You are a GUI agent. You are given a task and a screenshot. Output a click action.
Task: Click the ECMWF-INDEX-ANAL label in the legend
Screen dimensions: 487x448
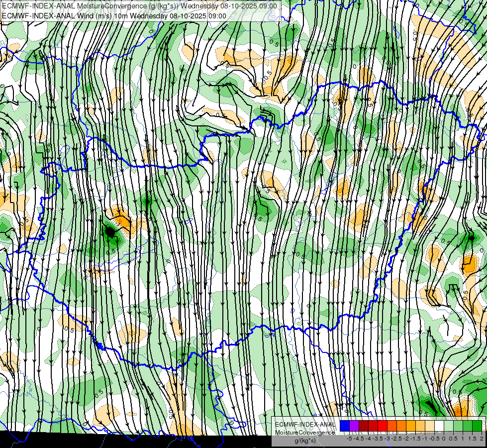coord(305,425)
